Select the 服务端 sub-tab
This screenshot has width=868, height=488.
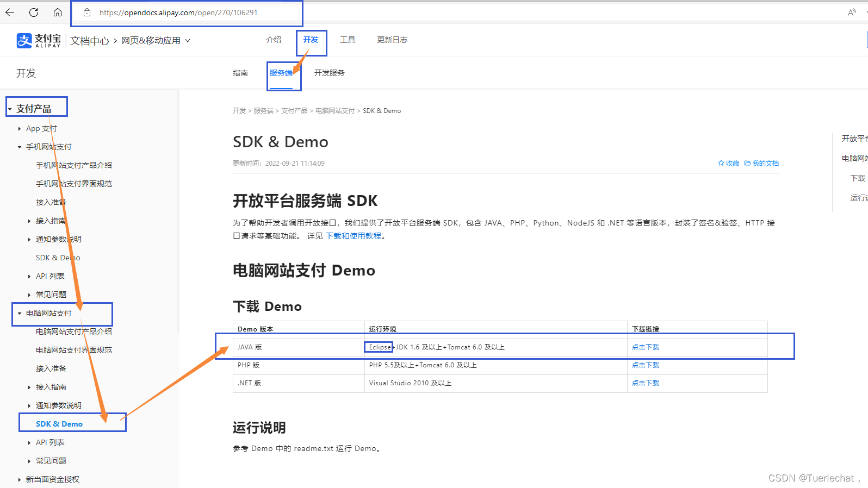coord(281,73)
